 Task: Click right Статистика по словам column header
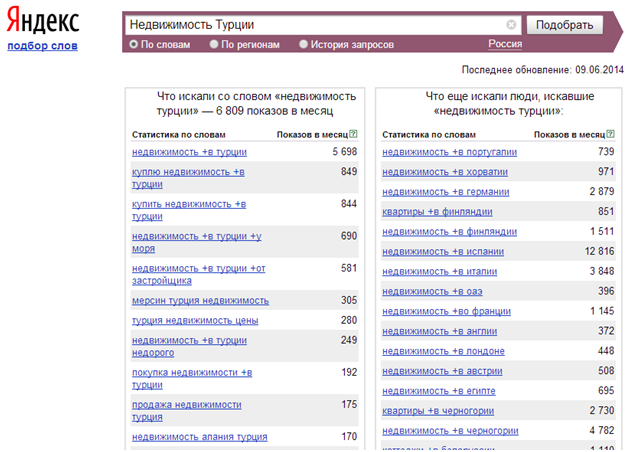coord(429,135)
